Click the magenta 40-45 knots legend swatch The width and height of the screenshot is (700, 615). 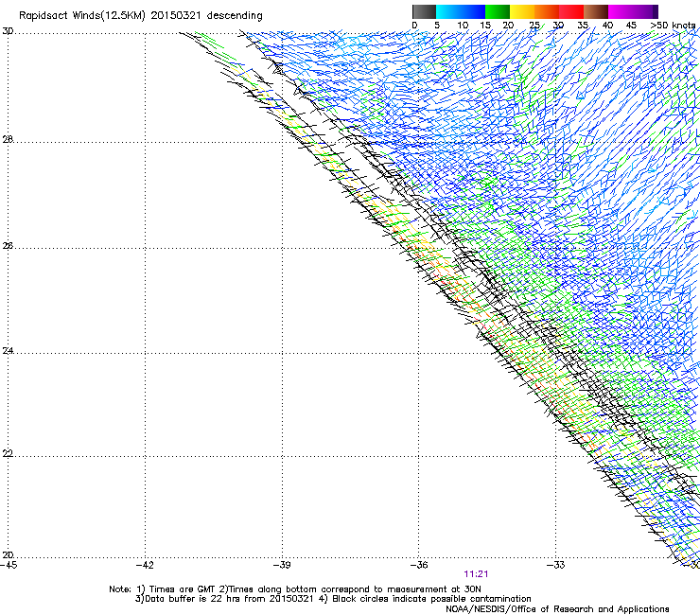click(x=621, y=11)
